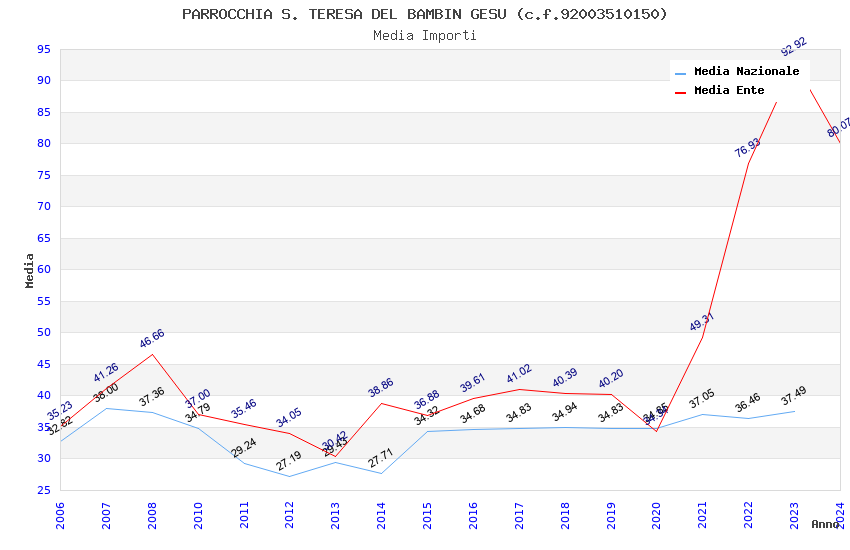Click the 35.46 data label
850x550 pixels.
pyautogui.click(x=243, y=409)
